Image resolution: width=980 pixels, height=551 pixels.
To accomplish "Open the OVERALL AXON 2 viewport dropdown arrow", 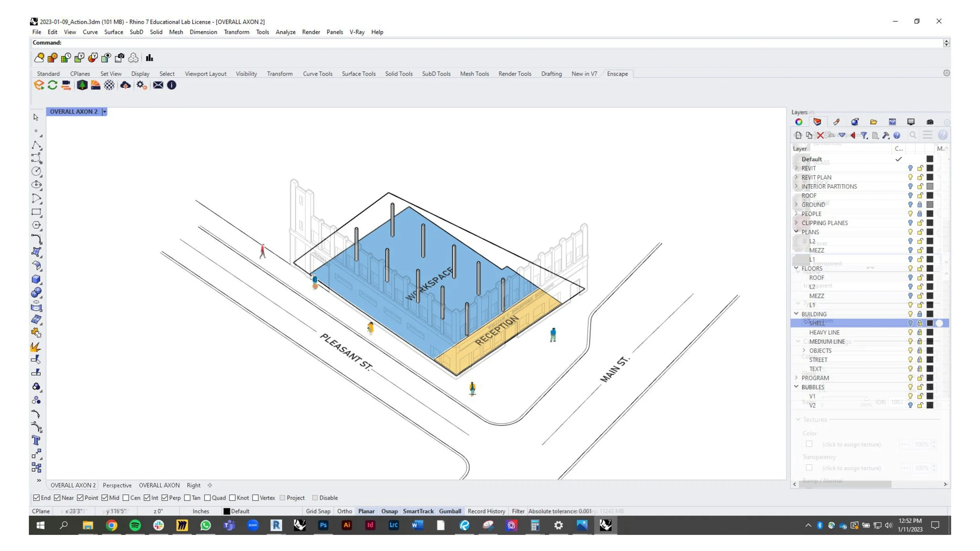I will (x=104, y=112).
